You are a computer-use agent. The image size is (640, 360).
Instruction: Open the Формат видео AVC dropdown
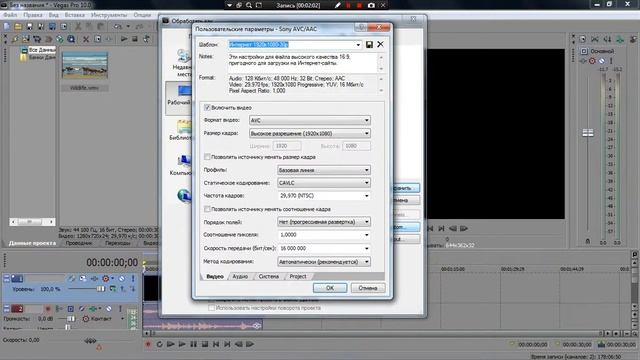[310, 120]
